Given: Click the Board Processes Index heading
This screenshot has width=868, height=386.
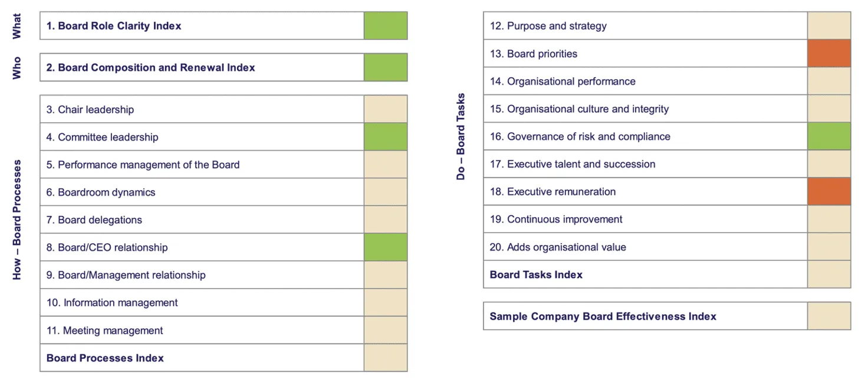Looking at the screenshot, I should tap(105, 358).
